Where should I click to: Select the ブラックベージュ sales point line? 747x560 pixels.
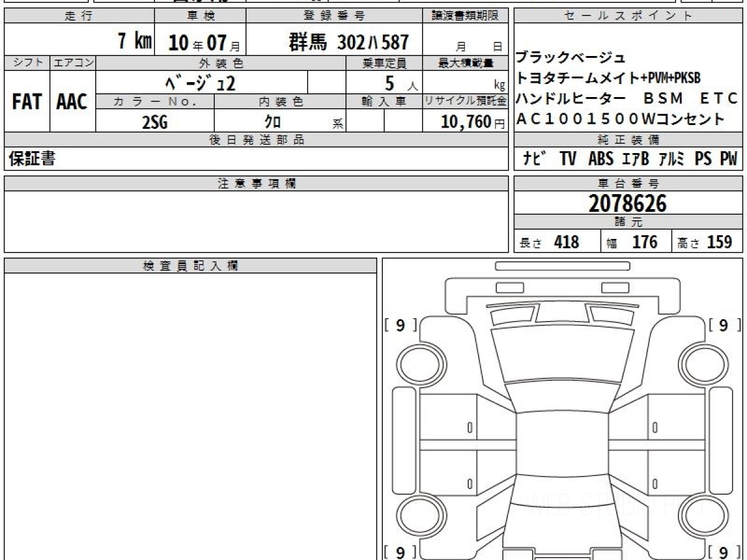pos(570,58)
